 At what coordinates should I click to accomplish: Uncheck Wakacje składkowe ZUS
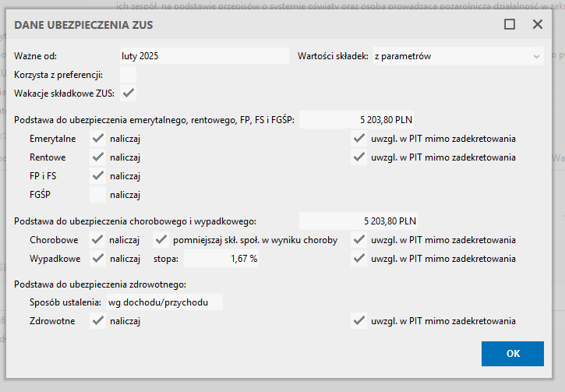(128, 94)
